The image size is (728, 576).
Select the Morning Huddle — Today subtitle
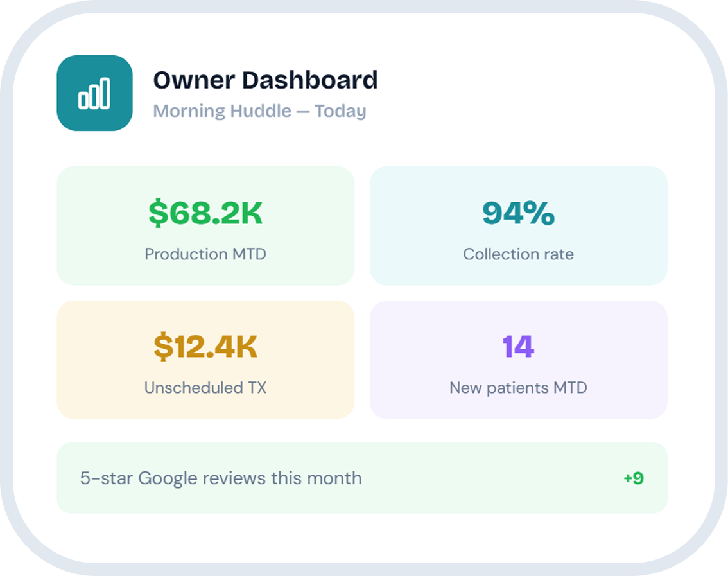[259, 111]
